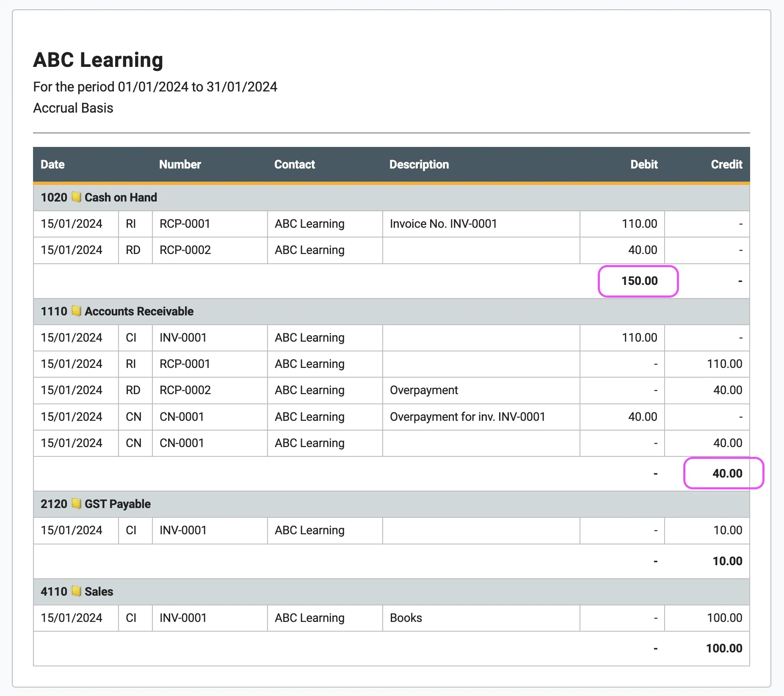The image size is (784, 696).
Task: Select INV-0001 in the Accounts Receivable section
Action: pyautogui.click(x=183, y=337)
